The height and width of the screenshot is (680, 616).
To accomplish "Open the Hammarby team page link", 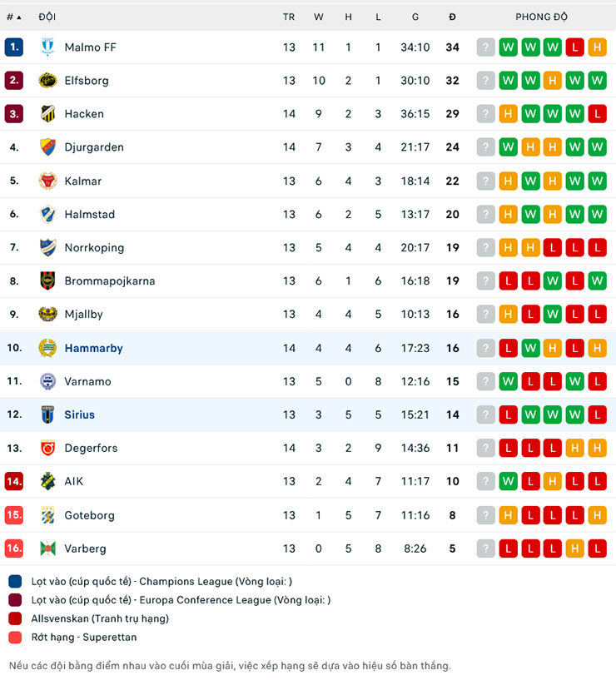I will 93,348.
